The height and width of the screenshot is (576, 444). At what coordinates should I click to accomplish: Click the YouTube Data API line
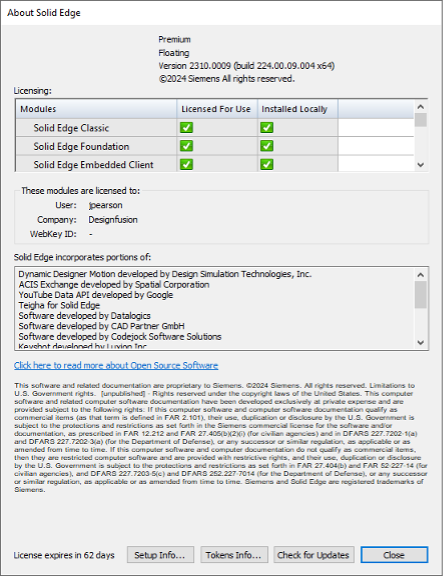click(95, 295)
